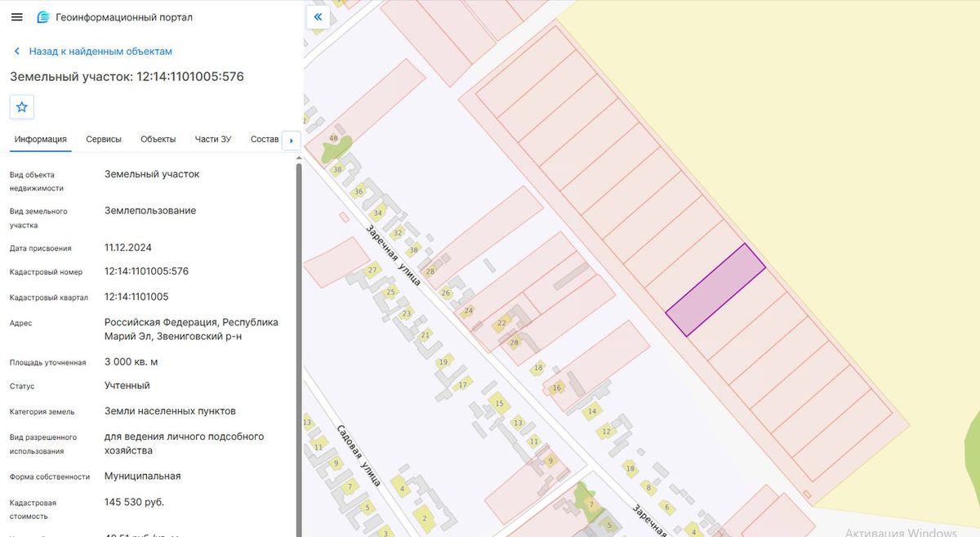Click house number 36 on map
980x537 pixels.
coord(359,192)
